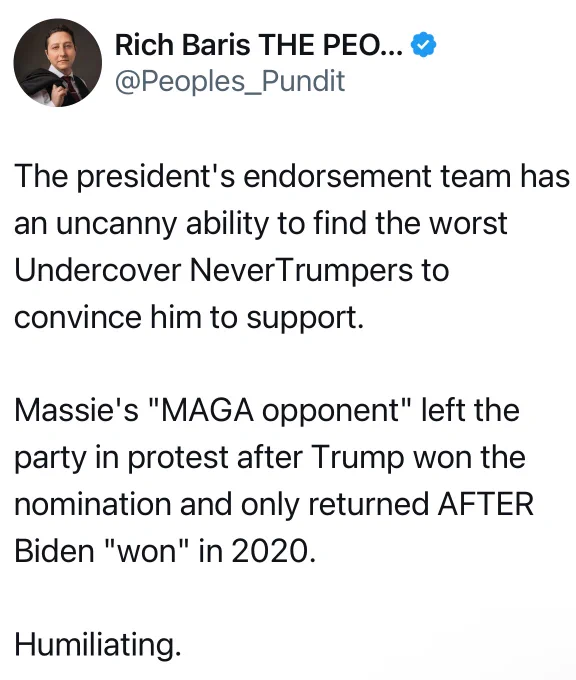Screen dimensions: 576x680
Task: Click the capitalized word "AFTER"
Action: (486, 503)
